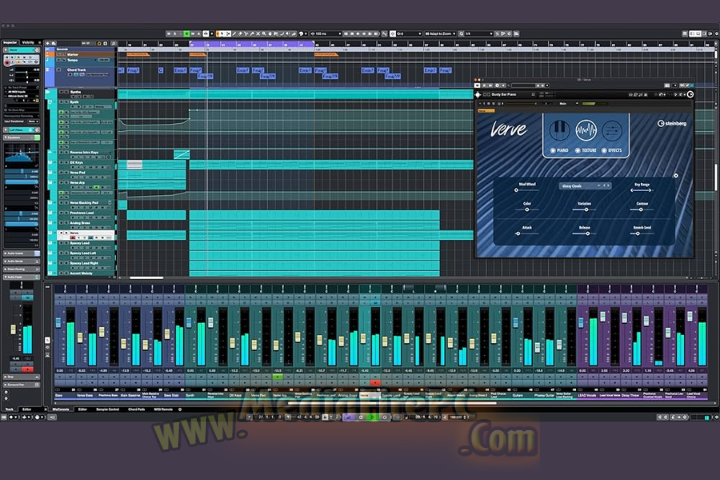Click the EQ curve display in Inspector

[21, 155]
